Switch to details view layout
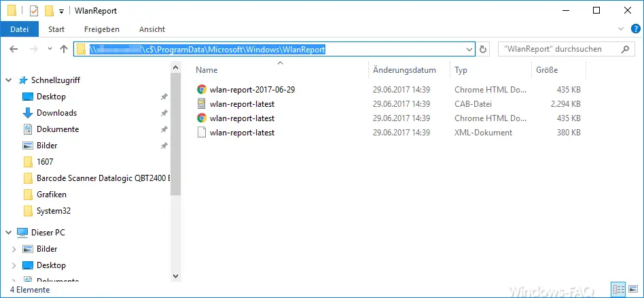Viewport: 644px width, 298px height. [x=618, y=289]
